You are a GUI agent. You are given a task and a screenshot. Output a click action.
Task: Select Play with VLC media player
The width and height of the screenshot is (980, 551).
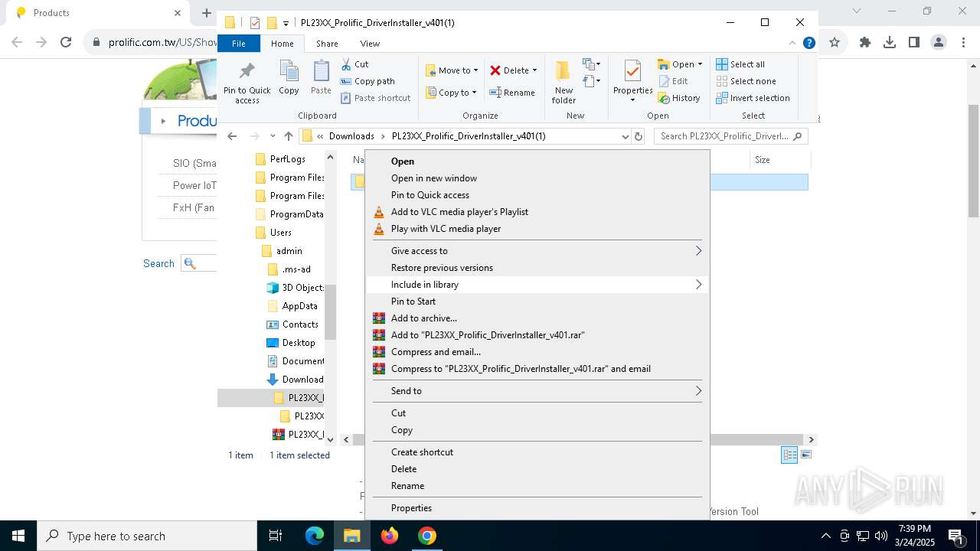point(537,229)
